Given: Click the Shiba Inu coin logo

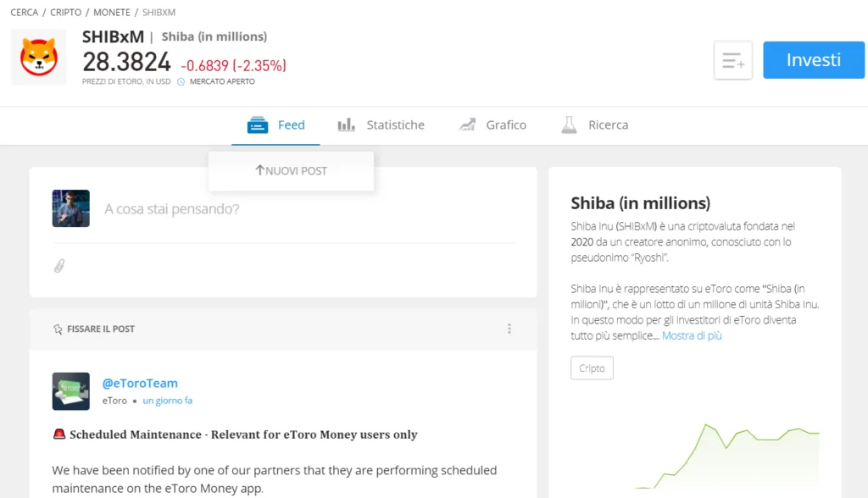Looking at the screenshot, I should click(38, 57).
